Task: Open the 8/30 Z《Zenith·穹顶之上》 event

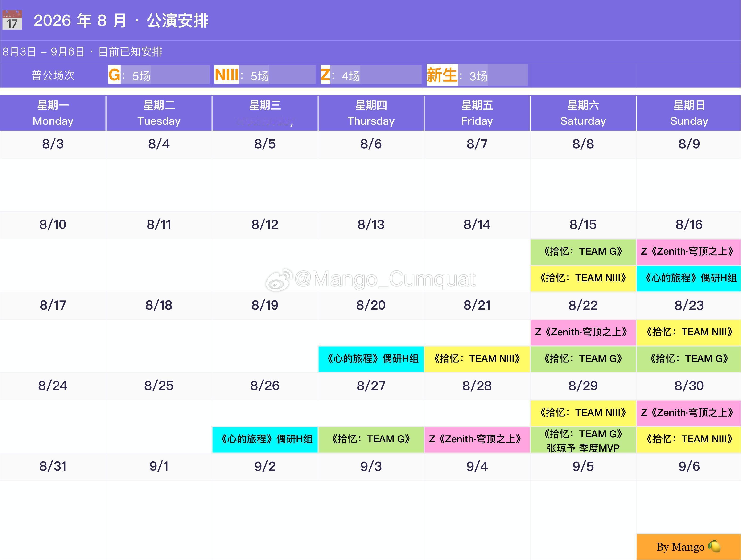Action: [x=689, y=413]
